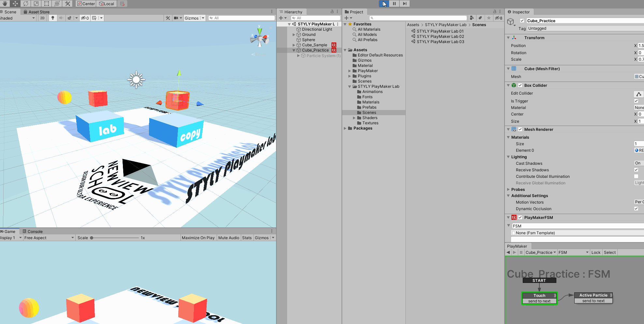
Task: Select the Rect tool
Action: [x=46, y=4]
